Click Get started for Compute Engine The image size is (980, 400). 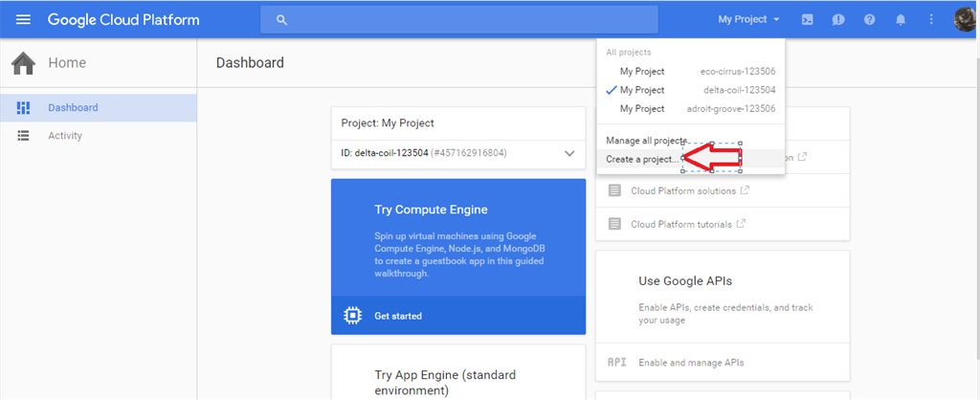(397, 316)
